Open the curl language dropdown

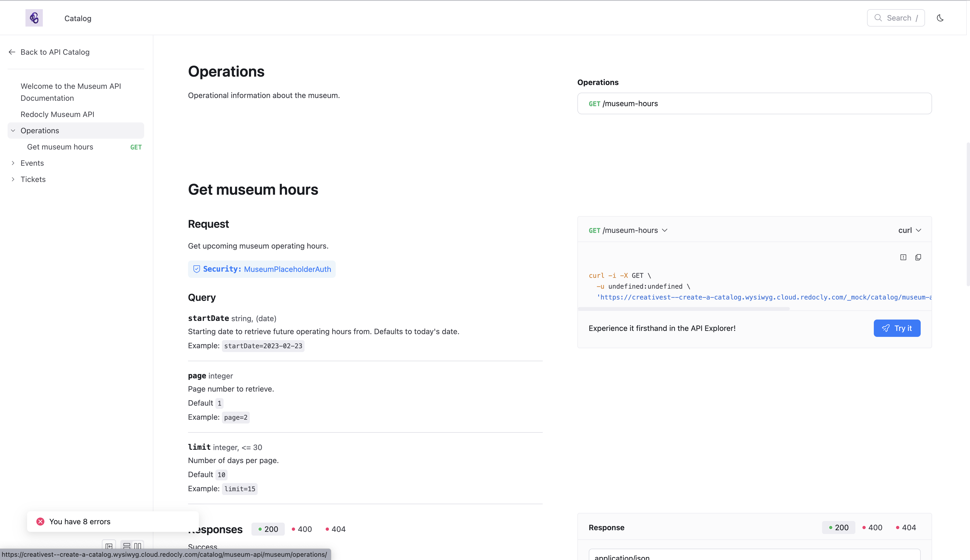point(910,230)
